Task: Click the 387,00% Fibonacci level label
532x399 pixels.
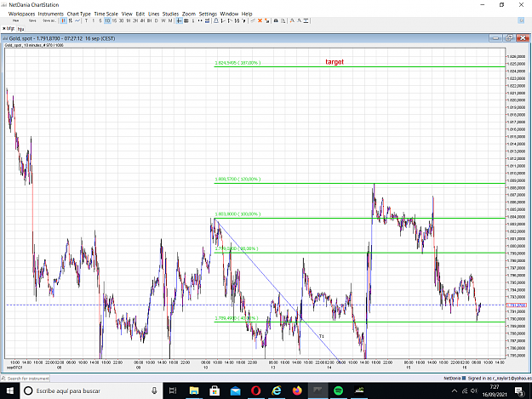Action: click(237, 63)
